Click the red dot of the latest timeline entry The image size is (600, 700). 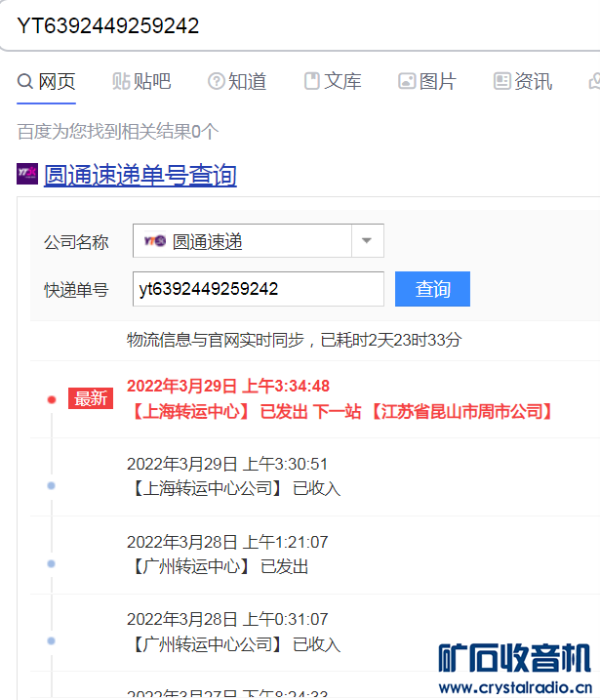[52, 399]
